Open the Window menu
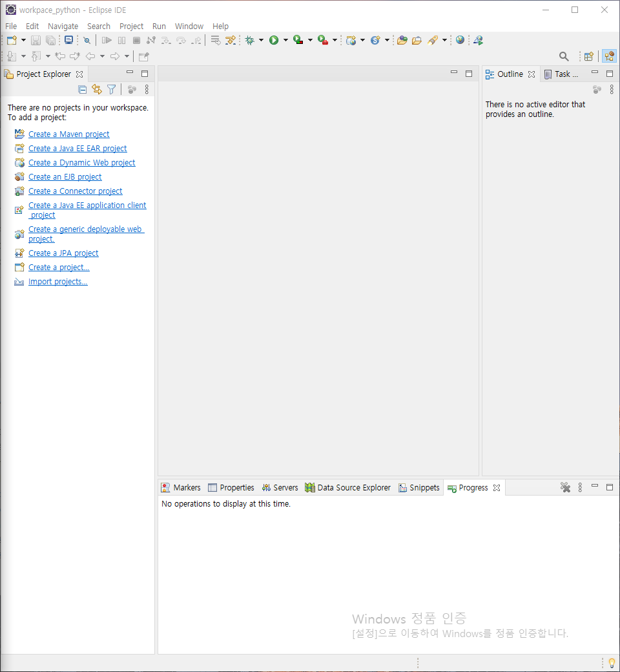620x672 pixels. [189, 26]
